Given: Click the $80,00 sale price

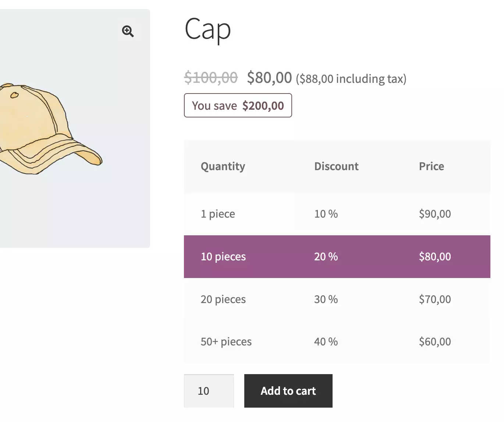Looking at the screenshot, I should point(269,78).
